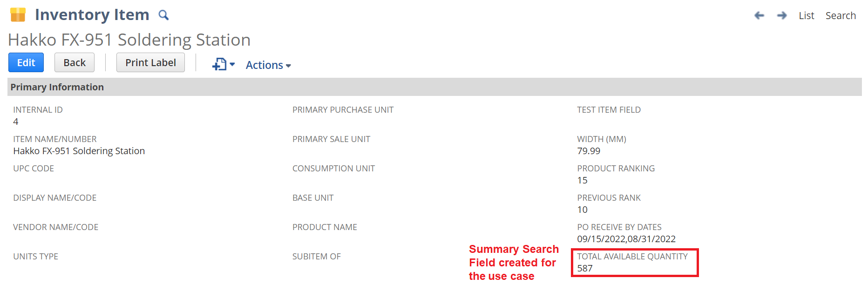Screen dimensions: 868x285
Task: Click the new document plus icon
Action: (x=219, y=64)
